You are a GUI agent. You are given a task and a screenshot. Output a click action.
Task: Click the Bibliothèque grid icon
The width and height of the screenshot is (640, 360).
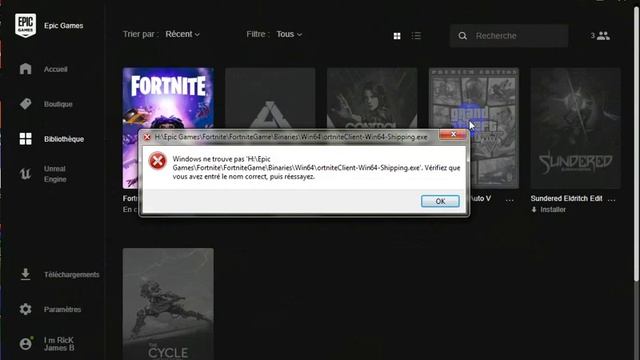pos(25,139)
